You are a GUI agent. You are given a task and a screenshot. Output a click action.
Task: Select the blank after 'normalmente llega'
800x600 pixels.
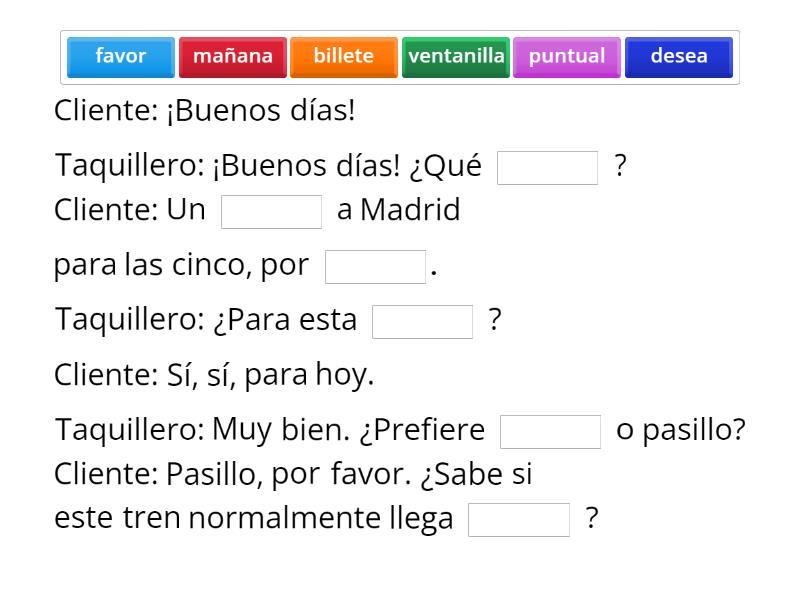tap(519, 520)
